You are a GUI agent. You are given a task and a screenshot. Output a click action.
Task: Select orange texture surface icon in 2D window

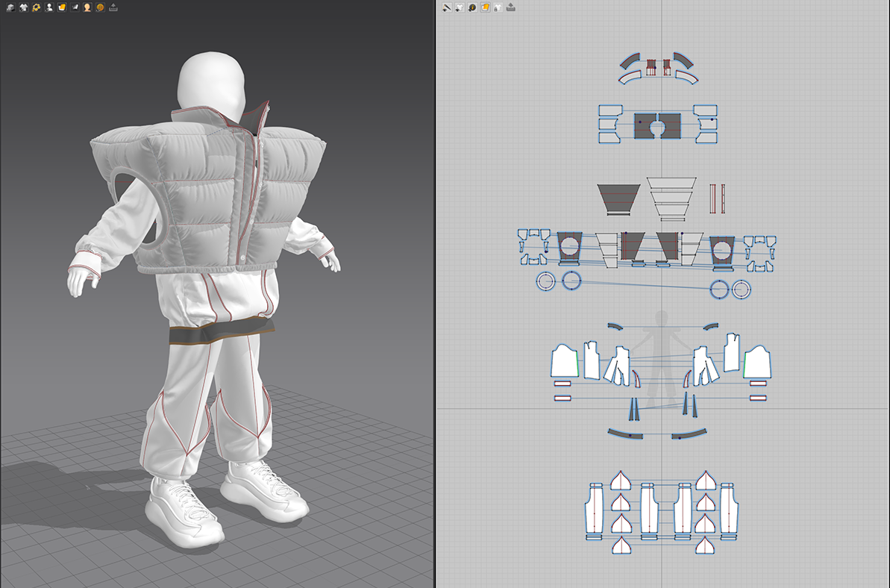tap(485, 7)
